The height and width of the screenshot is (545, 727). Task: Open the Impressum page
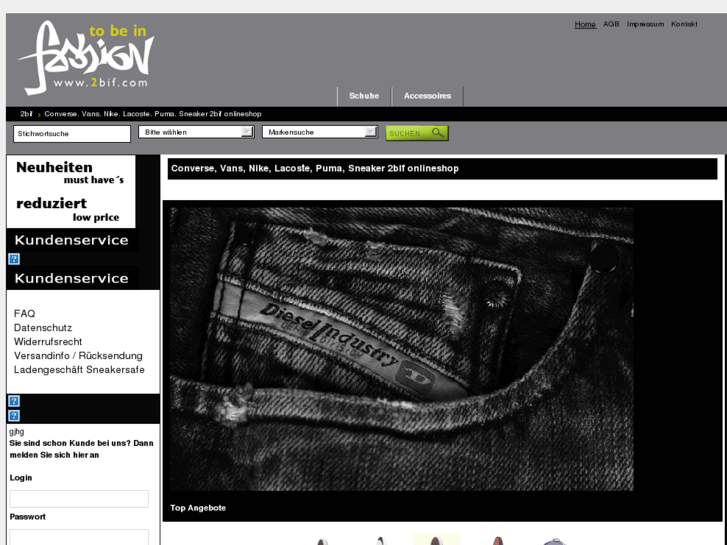pos(645,24)
